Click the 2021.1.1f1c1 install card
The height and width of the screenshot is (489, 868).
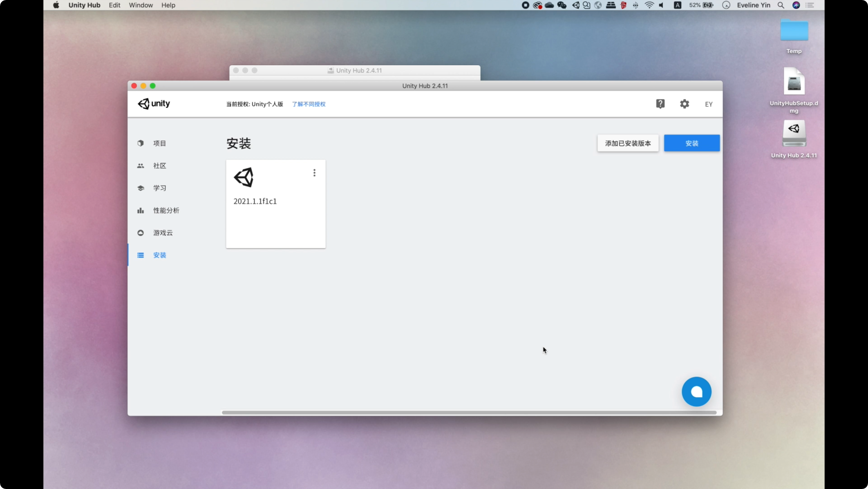coord(275,216)
